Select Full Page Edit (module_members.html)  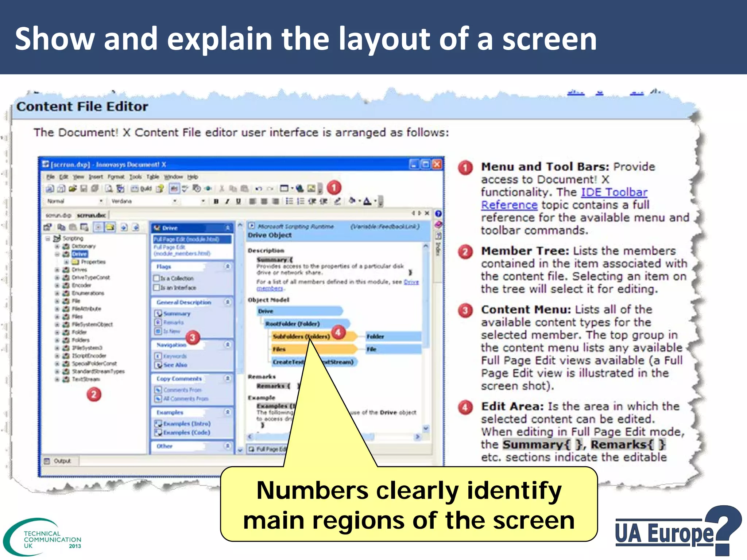click(x=182, y=250)
